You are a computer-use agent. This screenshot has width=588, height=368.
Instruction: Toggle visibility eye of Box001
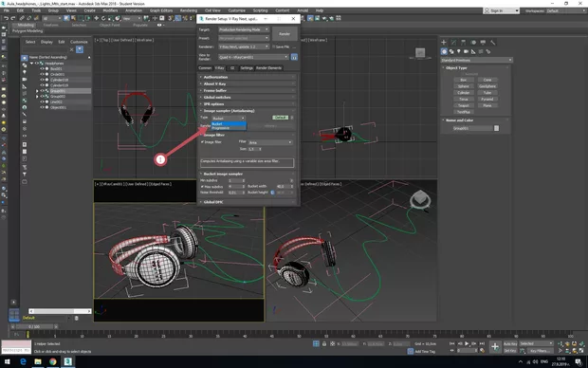pos(42,69)
